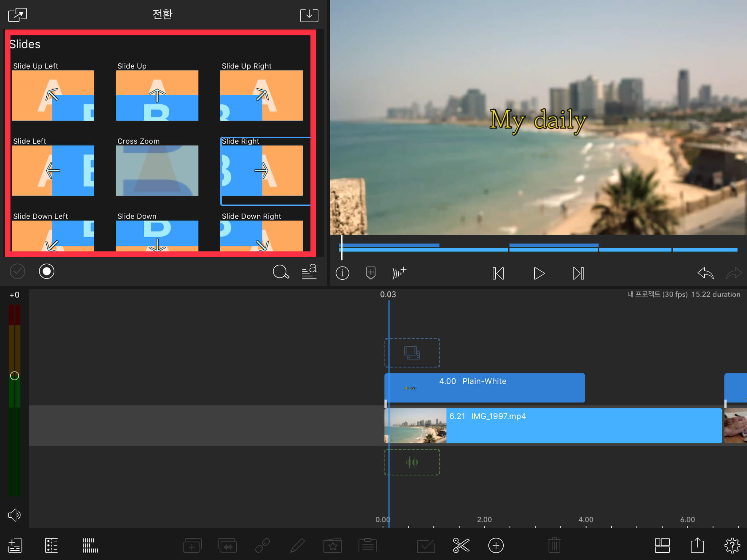Expand the sort list options icon
747x560 pixels.
(309, 272)
